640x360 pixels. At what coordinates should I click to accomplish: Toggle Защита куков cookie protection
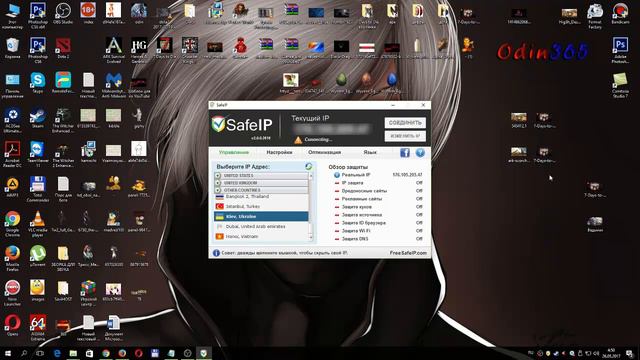378,207
